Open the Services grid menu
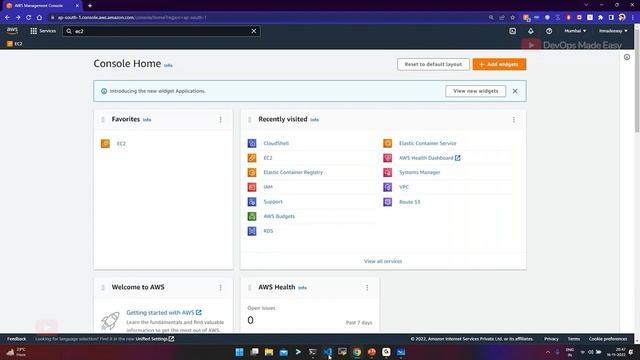 43,31
